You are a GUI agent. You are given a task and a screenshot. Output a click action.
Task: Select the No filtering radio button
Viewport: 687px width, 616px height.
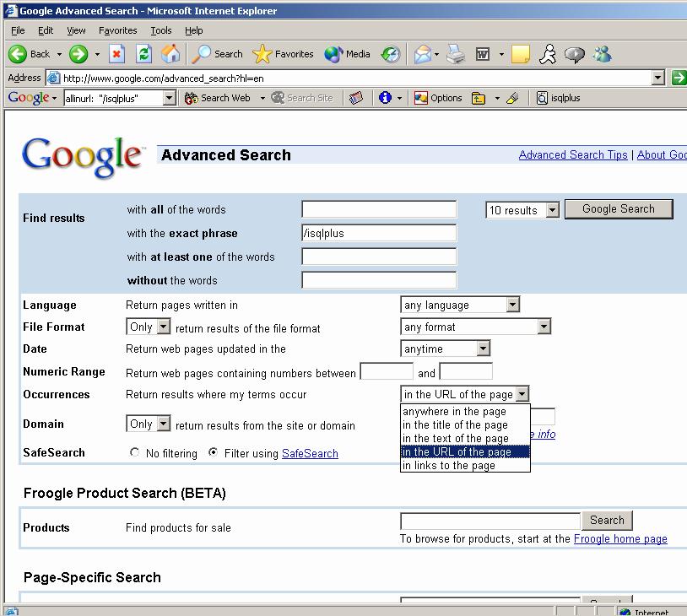click(x=134, y=452)
